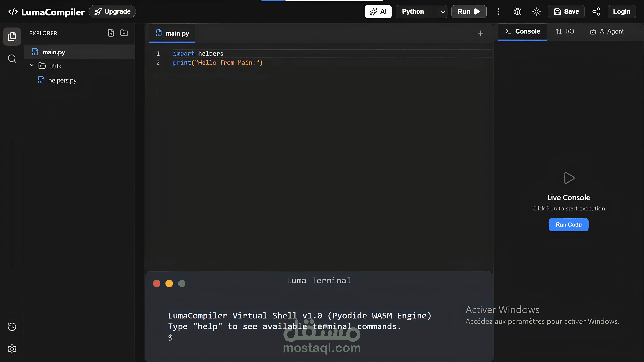Image resolution: width=644 pixels, height=362 pixels.
Task: Switch to the AI Agent tab
Action: click(x=607, y=32)
